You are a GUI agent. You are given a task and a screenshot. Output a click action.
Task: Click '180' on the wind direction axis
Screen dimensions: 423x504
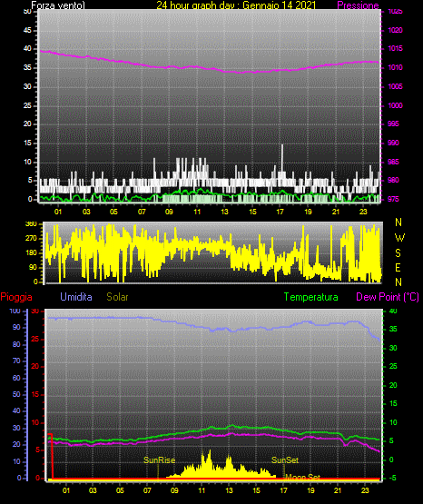tap(31, 253)
